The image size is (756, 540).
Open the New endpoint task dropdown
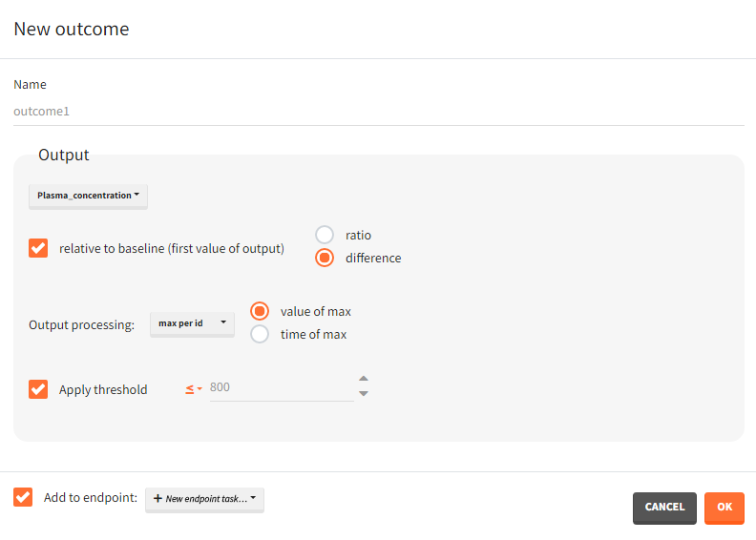[204, 499]
